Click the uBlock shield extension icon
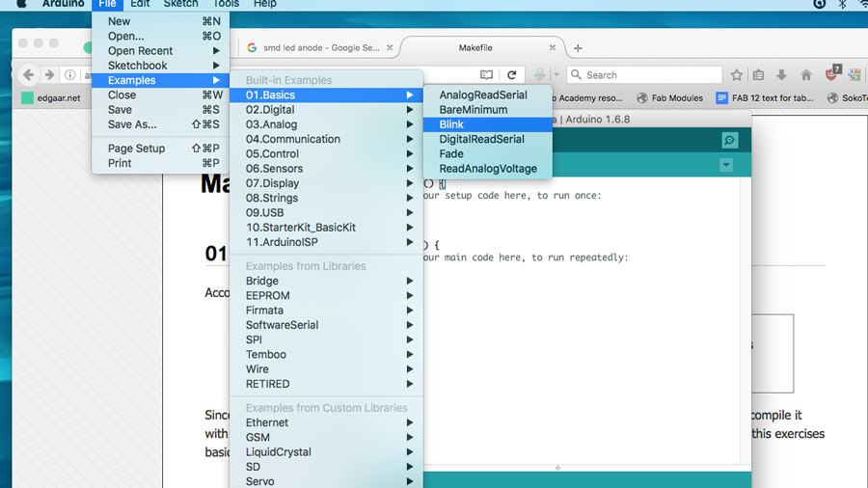 pyautogui.click(x=832, y=73)
